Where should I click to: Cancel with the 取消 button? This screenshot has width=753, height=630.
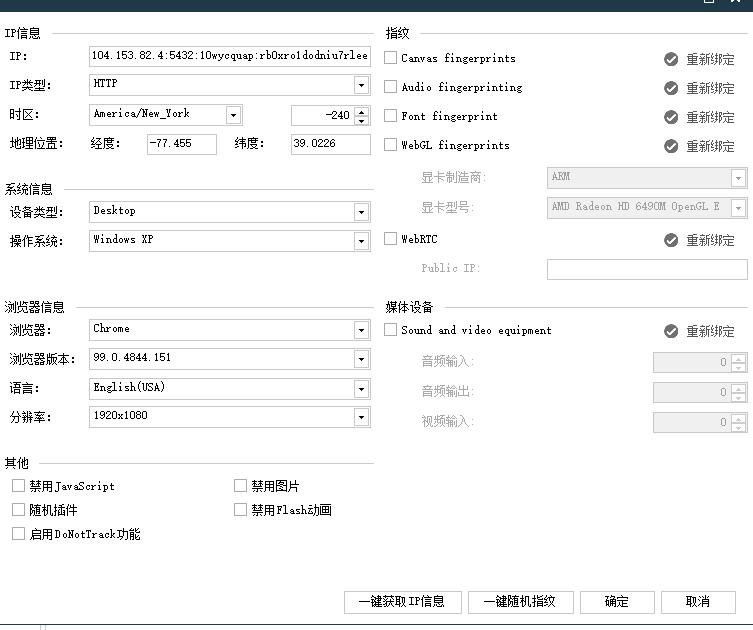coord(698,602)
